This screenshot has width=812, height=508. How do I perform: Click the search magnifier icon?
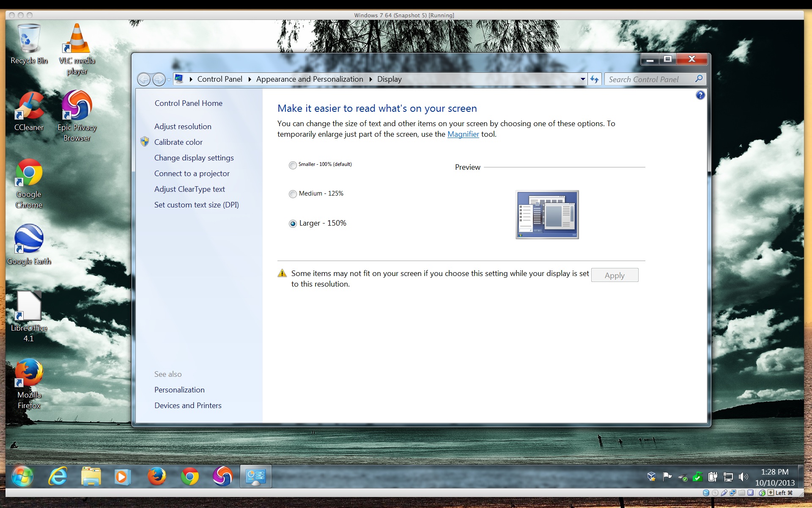pyautogui.click(x=698, y=79)
